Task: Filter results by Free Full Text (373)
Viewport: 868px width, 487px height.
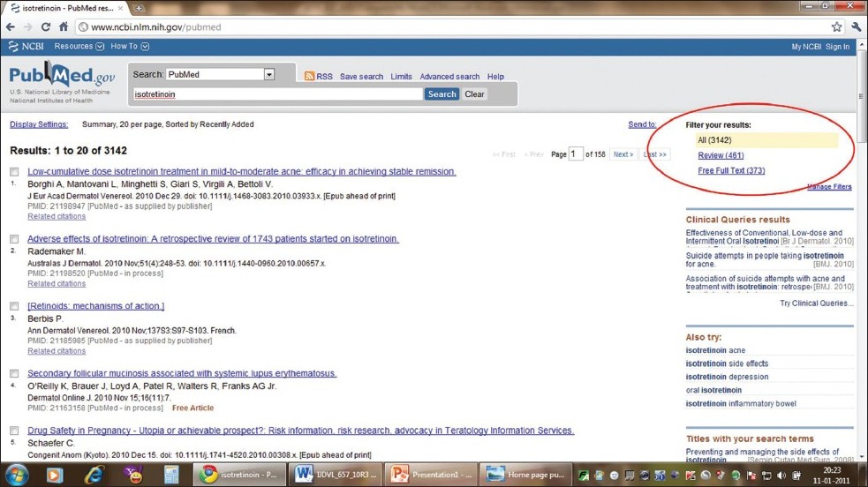Action: click(731, 170)
